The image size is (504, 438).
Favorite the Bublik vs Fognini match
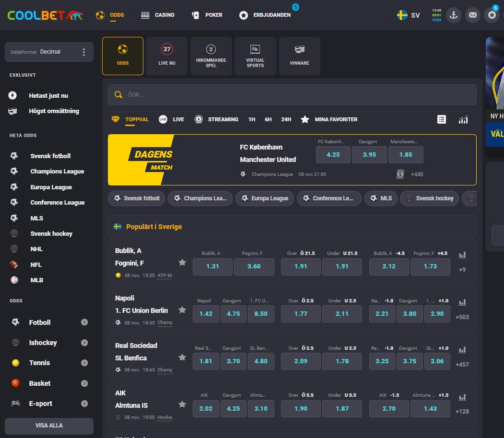pyautogui.click(x=182, y=262)
